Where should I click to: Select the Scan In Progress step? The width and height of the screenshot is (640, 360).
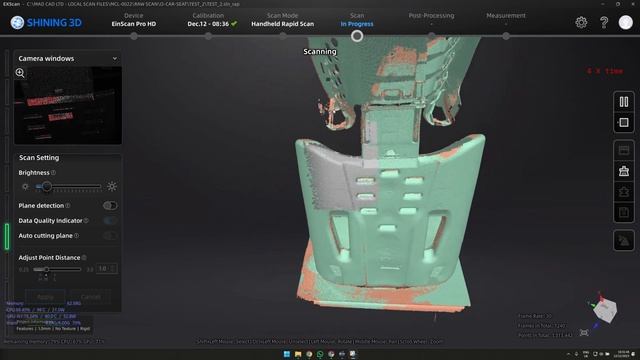point(357,20)
